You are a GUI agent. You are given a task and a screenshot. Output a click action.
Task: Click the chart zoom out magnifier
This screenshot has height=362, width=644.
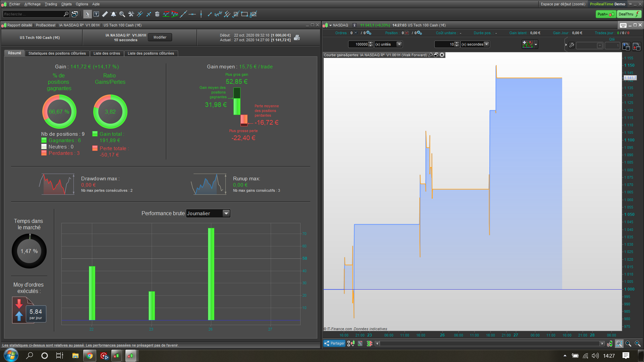click(x=628, y=344)
